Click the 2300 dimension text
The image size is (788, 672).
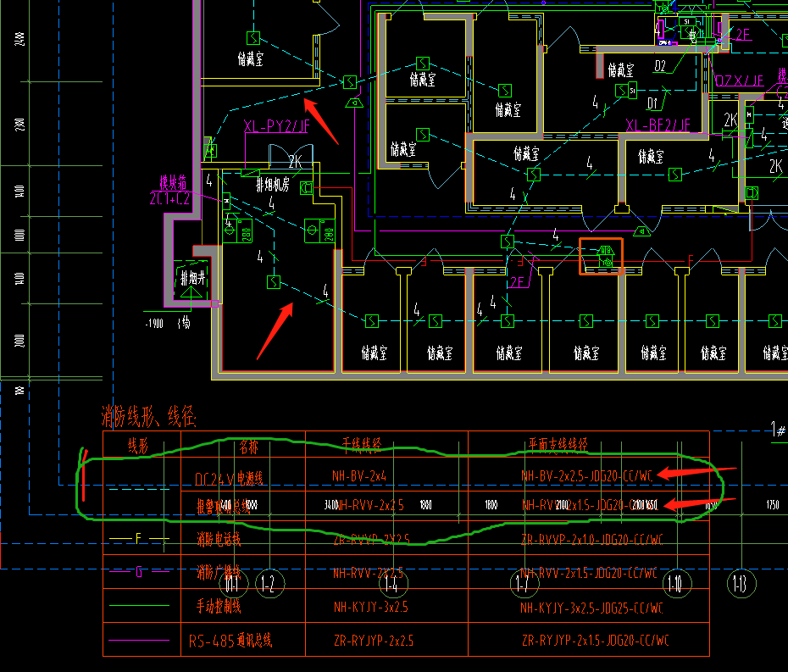[19, 125]
